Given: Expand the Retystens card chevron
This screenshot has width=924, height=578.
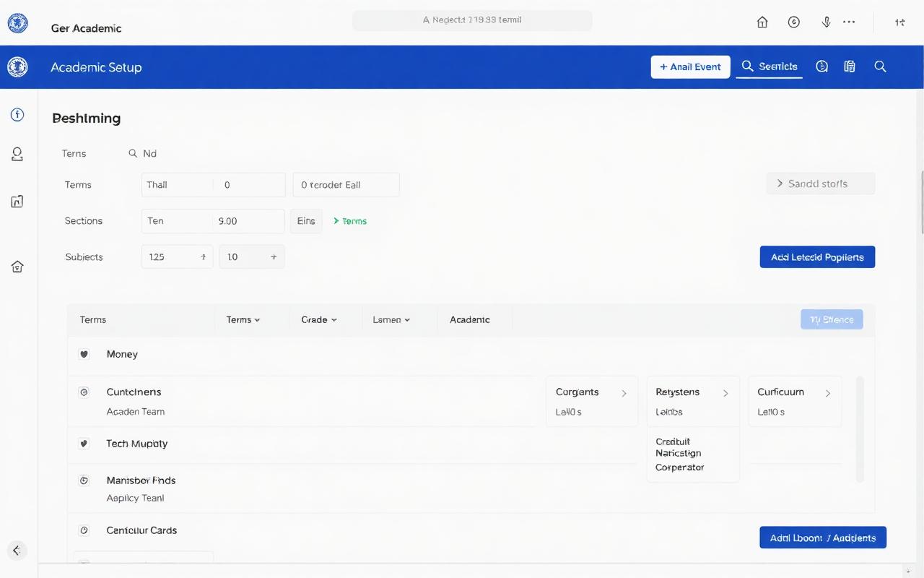Looking at the screenshot, I should click(x=725, y=394).
